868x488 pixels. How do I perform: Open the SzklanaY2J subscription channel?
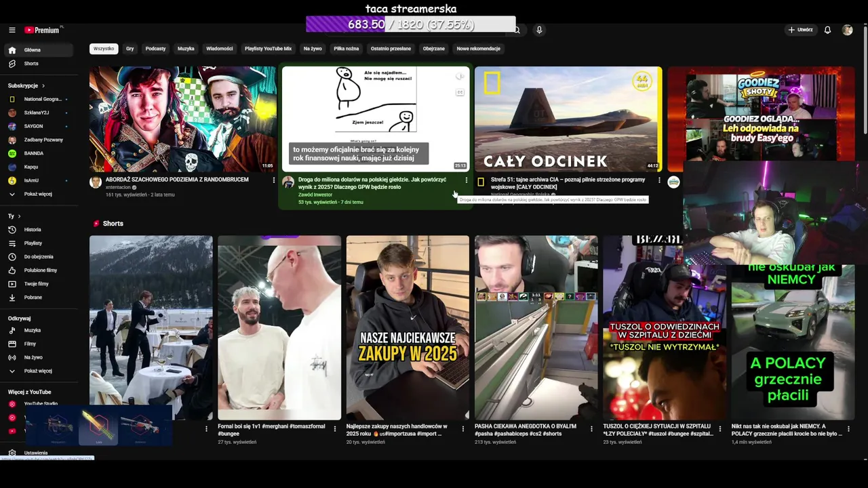[x=40, y=113]
